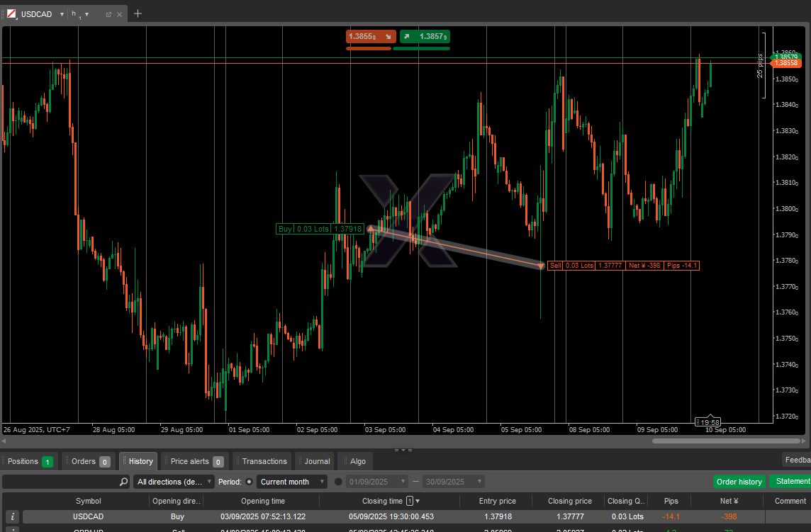
Task: Open the h1 timeframe dropdown
Action: tap(86, 14)
